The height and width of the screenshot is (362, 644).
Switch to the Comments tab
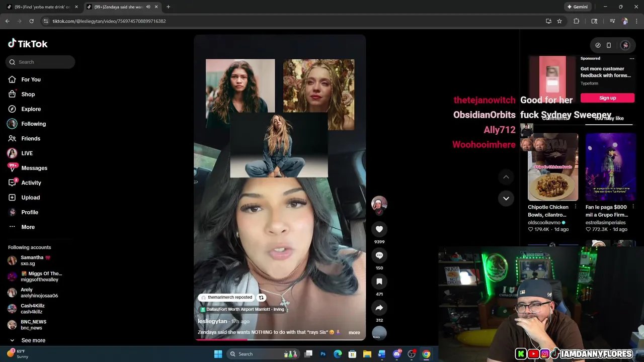coord(555,118)
